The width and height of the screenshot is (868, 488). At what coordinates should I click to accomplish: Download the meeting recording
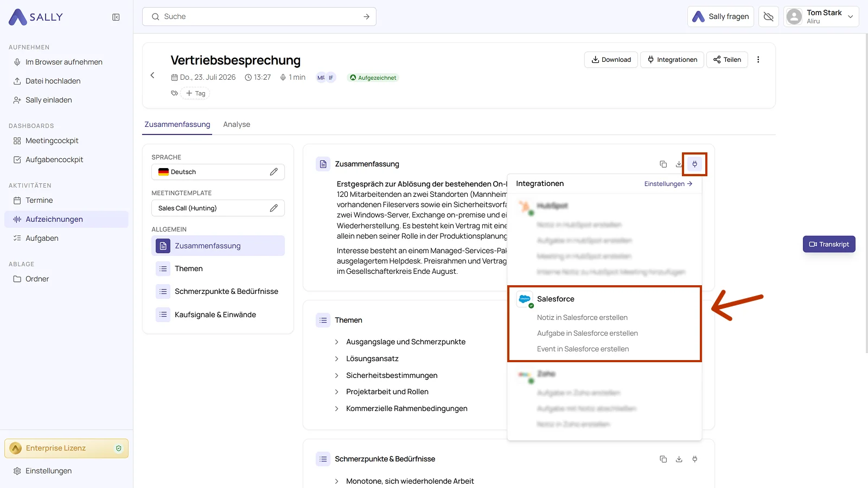click(611, 60)
